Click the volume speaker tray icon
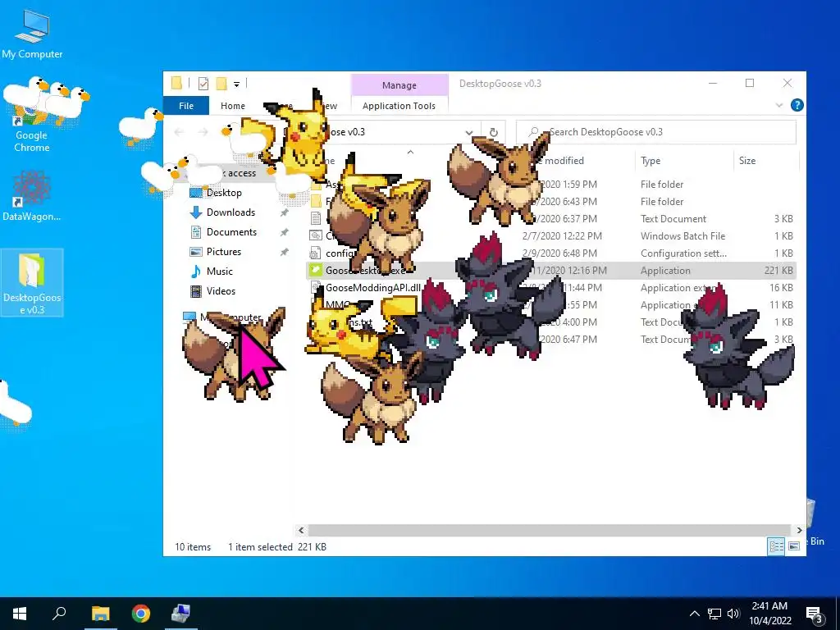840x630 pixels. [733, 614]
